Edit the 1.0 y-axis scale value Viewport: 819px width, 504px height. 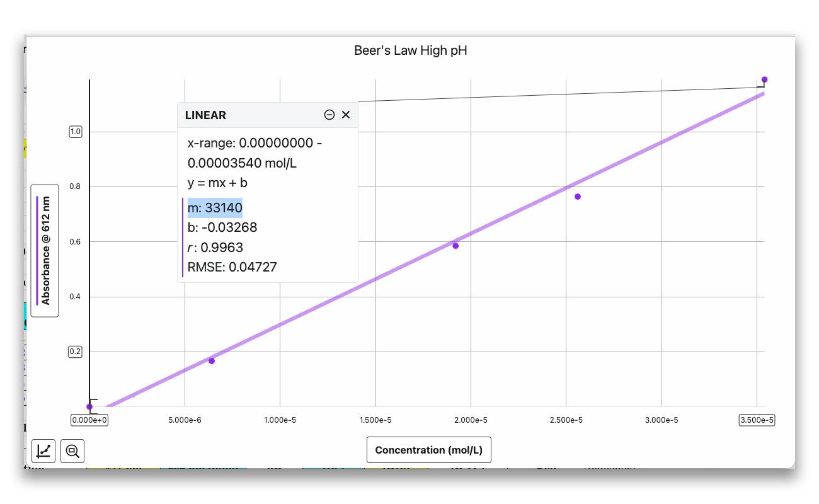coord(76,132)
